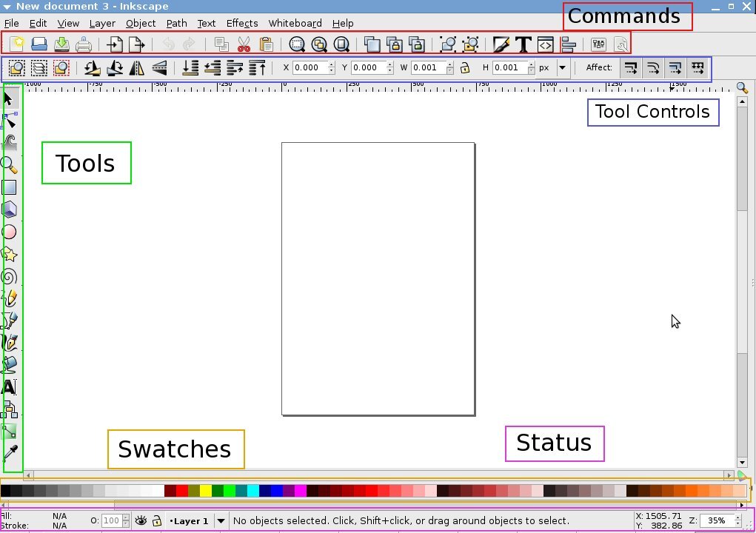
Task: Toggle Affect rounded corners scaling button
Action: 653,68
